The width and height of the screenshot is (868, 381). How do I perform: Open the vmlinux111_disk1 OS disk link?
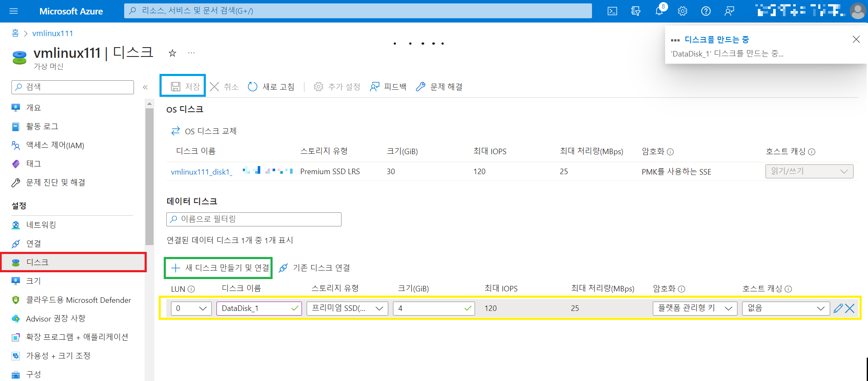coord(202,172)
